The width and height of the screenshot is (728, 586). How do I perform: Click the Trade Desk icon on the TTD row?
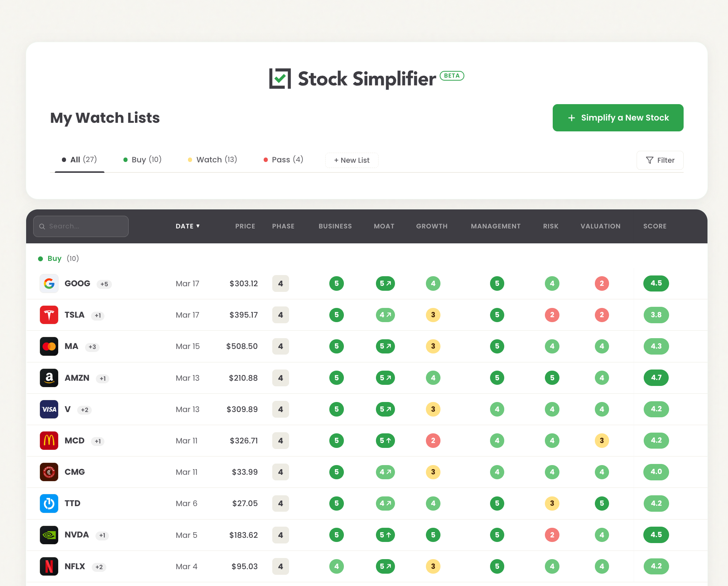[x=49, y=503]
